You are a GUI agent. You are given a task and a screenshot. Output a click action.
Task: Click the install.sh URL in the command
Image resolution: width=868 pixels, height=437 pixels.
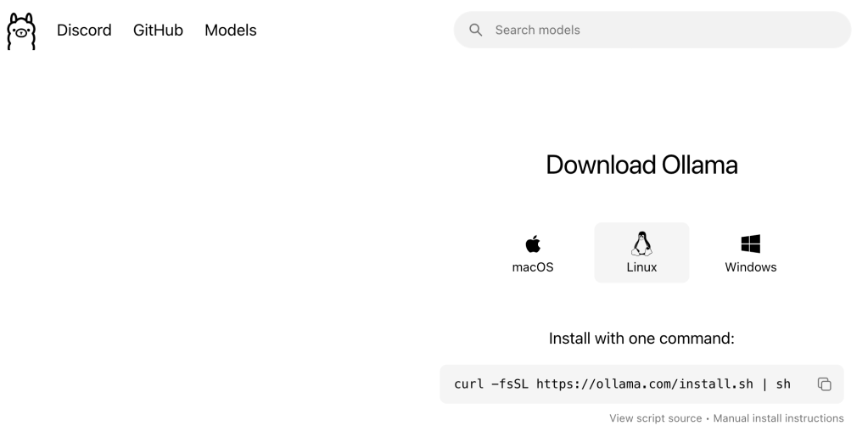click(644, 384)
